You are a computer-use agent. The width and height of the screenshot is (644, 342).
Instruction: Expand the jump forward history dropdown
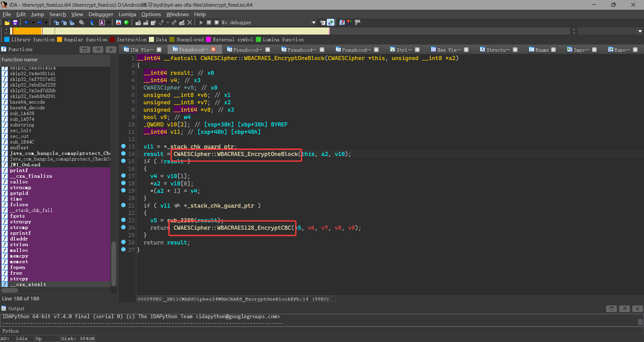46,22
